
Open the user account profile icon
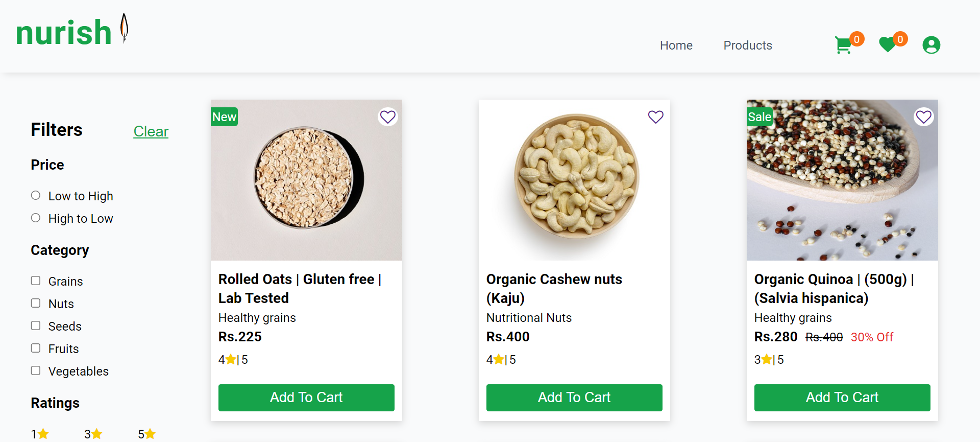click(932, 45)
